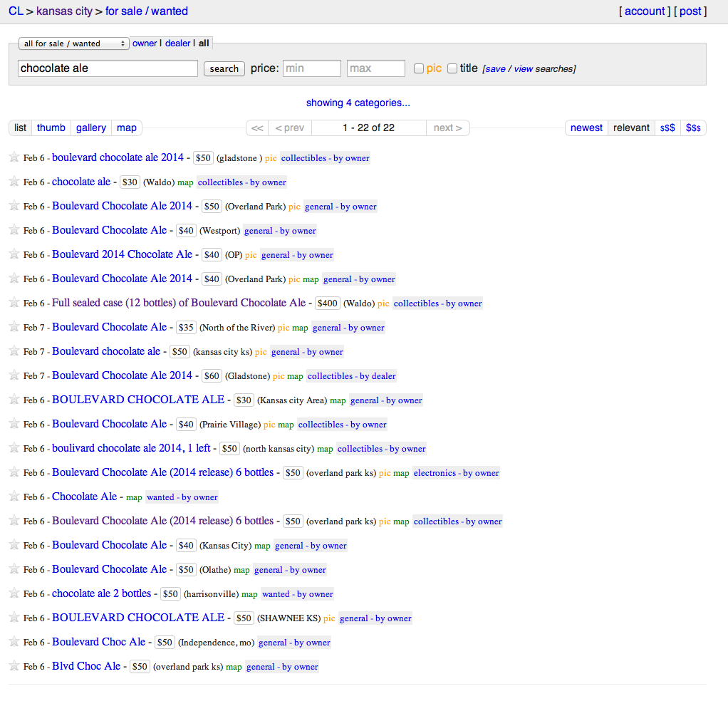Image resolution: width=728 pixels, height=706 pixels.
Task: Click map link on the harrisonville listing
Action: point(249,594)
